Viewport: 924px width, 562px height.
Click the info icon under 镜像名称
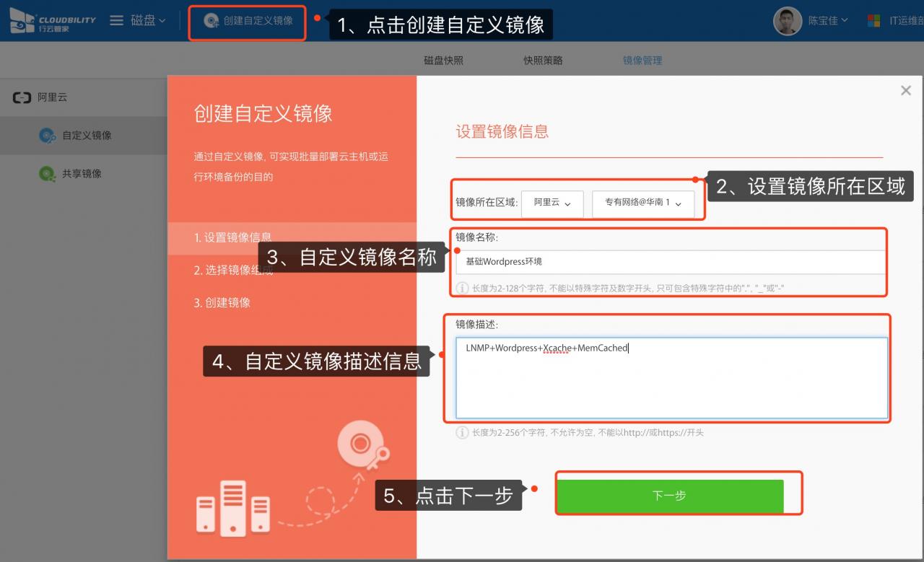[462, 289]
